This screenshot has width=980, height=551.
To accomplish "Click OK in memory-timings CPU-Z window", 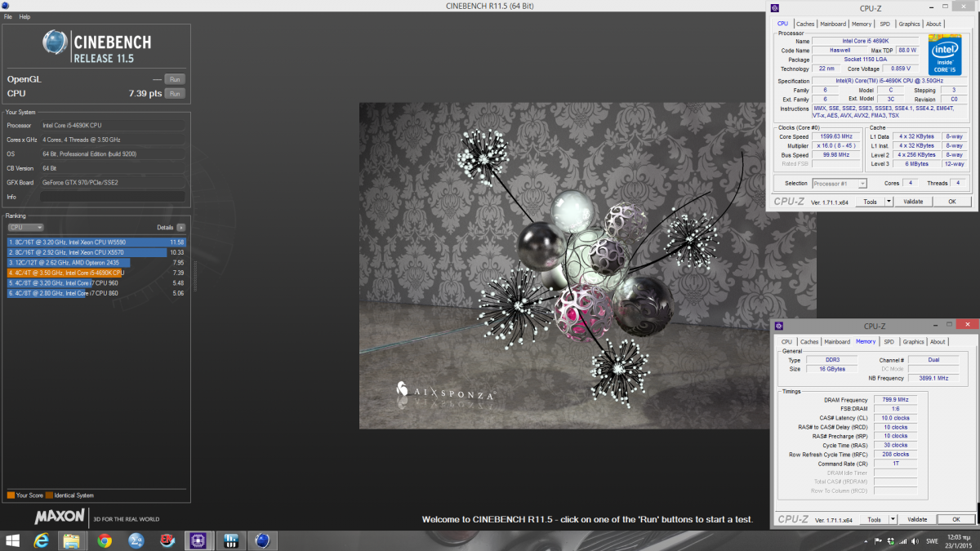I will point(955,519).
